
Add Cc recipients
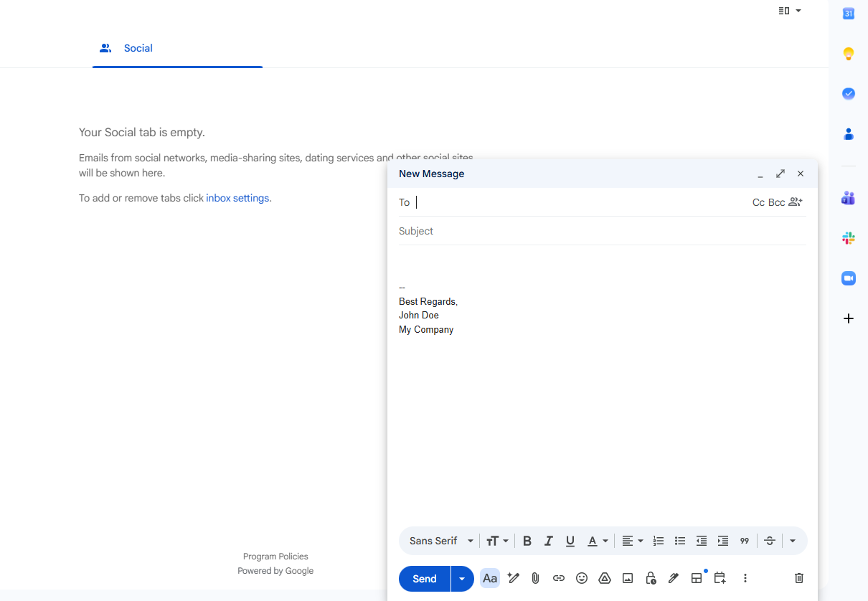click(x=758, y=202)
